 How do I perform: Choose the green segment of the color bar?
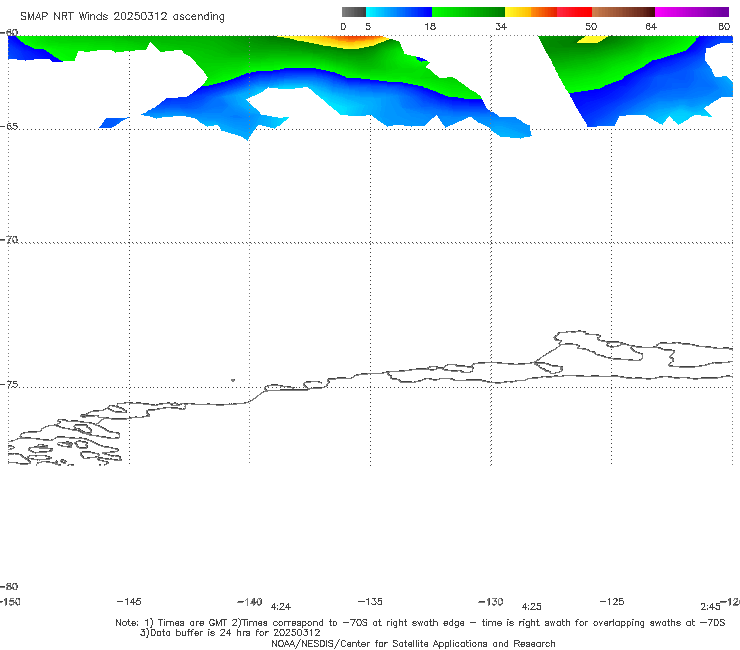468,12
